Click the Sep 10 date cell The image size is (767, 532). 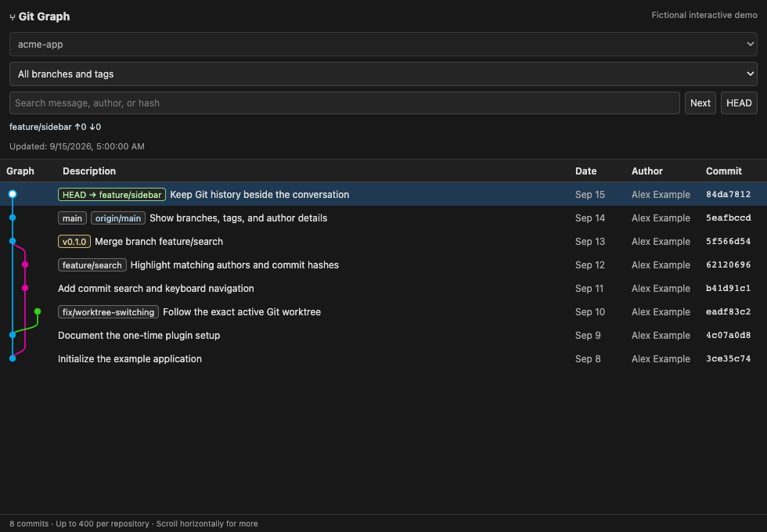click(590, 312)
